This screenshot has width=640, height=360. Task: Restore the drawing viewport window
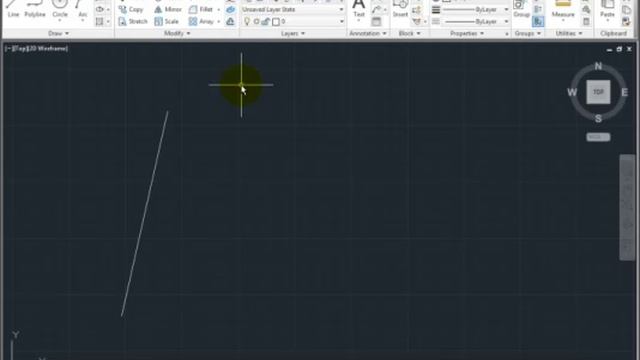click(619, 49)
